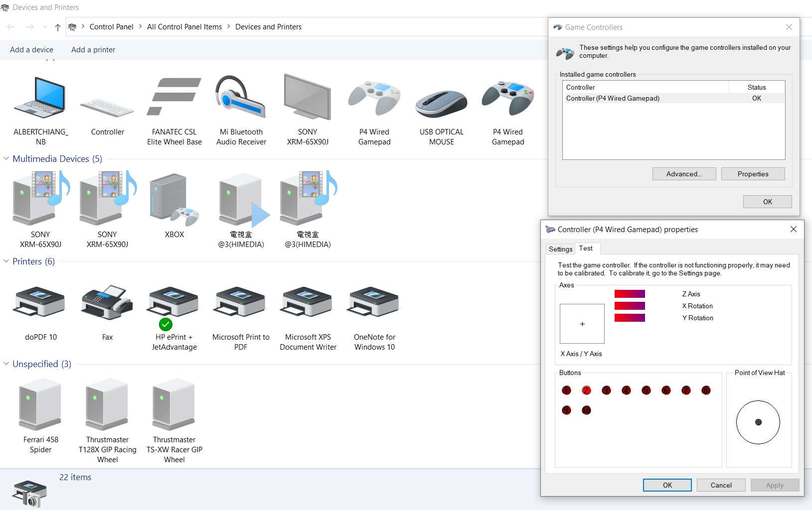Select the Microsoft Print to PDF printer

pos(241,318)
